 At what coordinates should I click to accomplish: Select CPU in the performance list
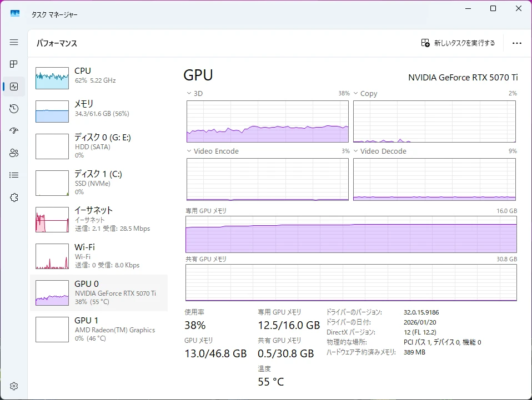pos(99,76)
